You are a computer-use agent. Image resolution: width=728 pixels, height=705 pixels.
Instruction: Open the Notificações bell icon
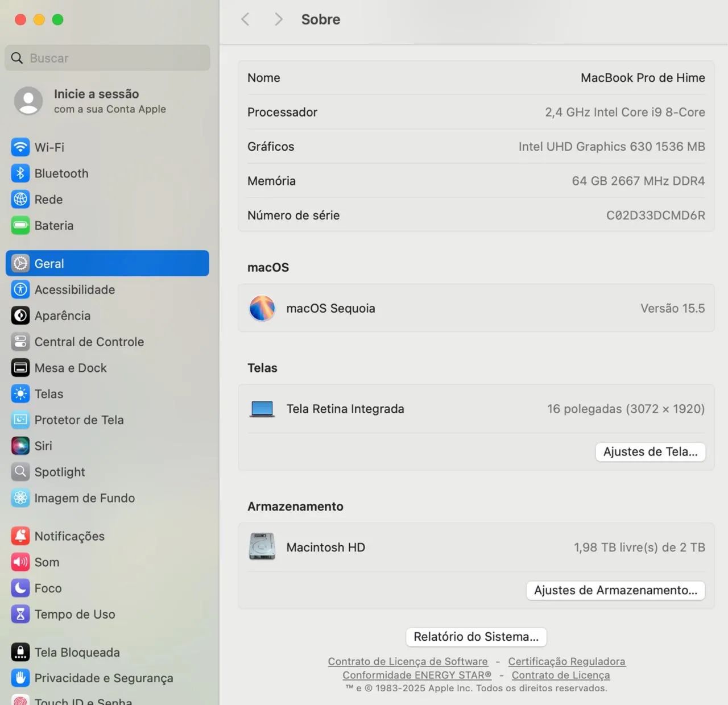(20, 536)
